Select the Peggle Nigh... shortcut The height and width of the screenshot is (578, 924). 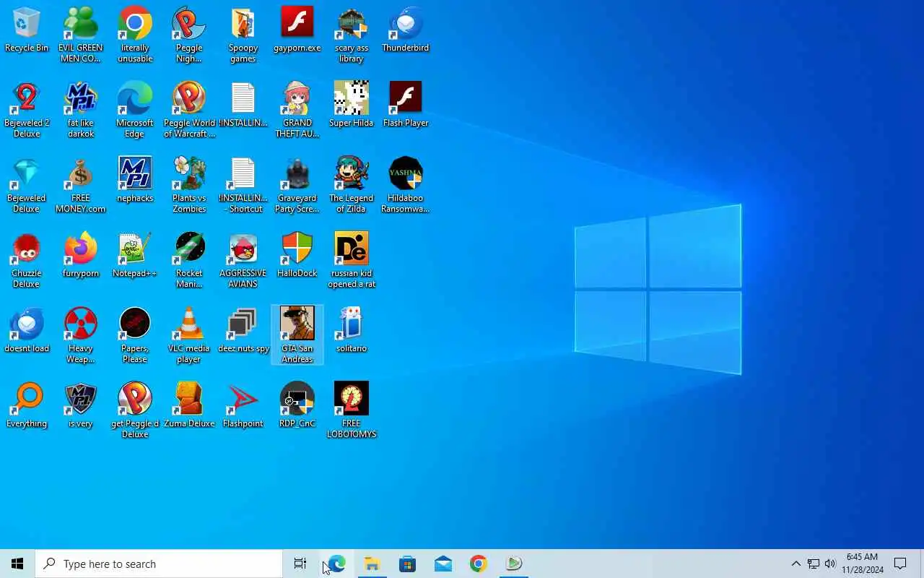(x=189, y=35)
